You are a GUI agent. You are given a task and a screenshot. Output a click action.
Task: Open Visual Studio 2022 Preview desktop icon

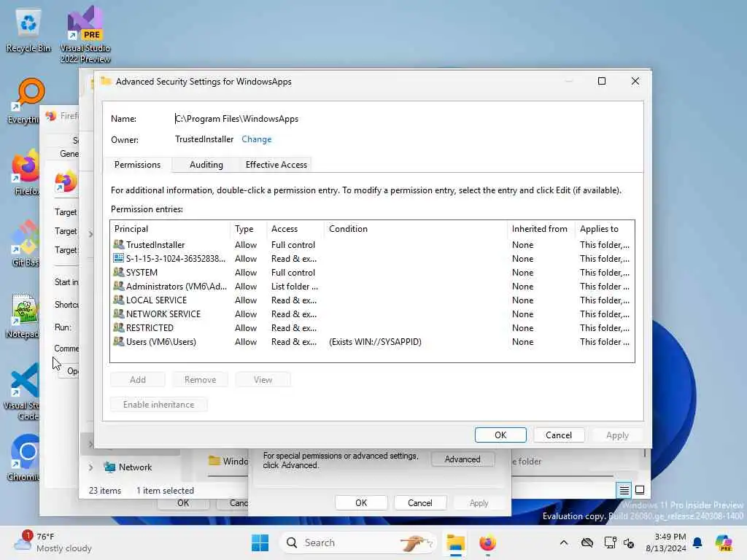[85, 34]
